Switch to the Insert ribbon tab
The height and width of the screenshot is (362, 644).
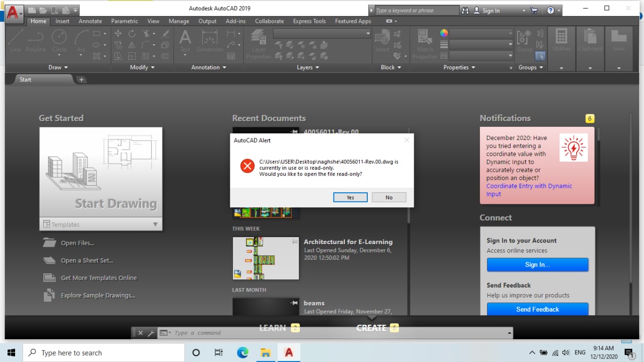tap(62, 21)
